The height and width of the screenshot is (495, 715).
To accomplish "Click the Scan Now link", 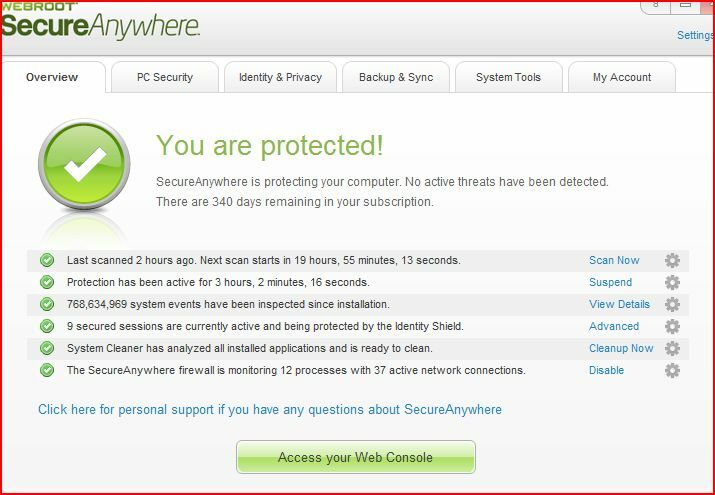I will click(x=614, y=260).
